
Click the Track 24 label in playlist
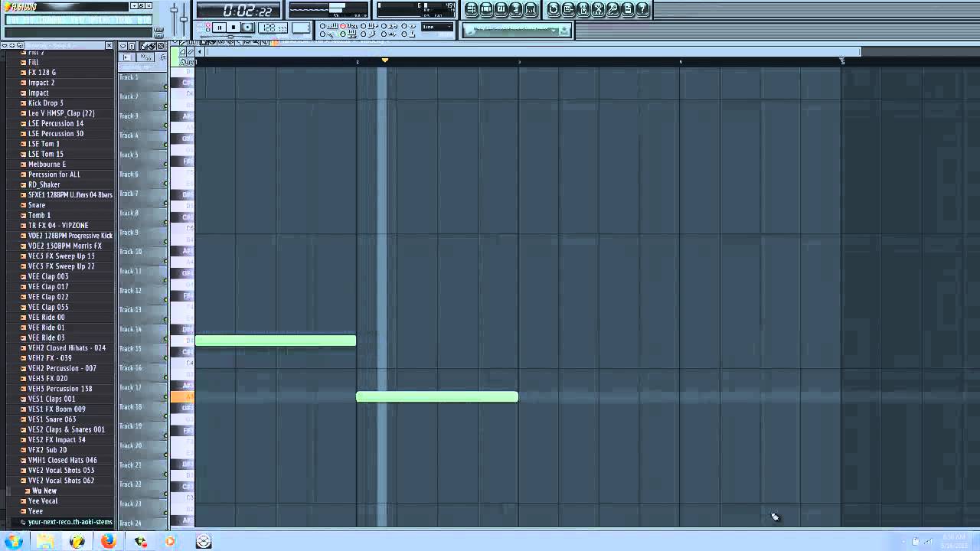[130, 523]
